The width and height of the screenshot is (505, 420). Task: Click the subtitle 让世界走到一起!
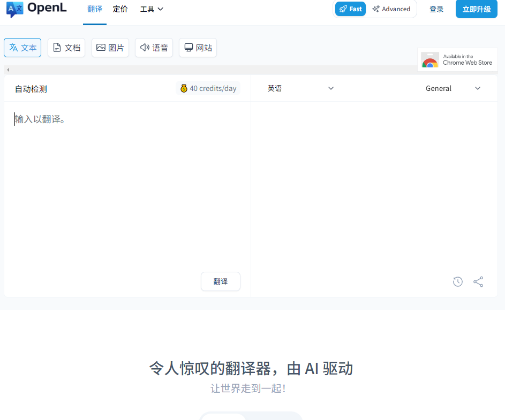pos(248,388)
